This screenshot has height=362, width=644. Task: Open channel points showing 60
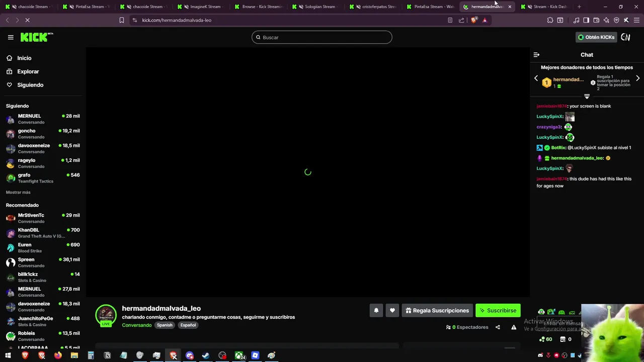pyautogui.click(x=545, y=339)
